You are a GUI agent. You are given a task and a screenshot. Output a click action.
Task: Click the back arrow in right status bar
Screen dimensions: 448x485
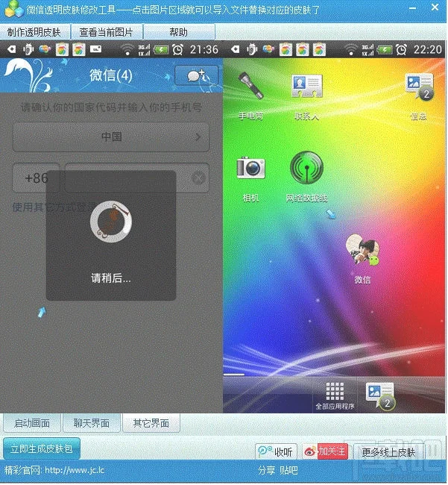point(235,49)
